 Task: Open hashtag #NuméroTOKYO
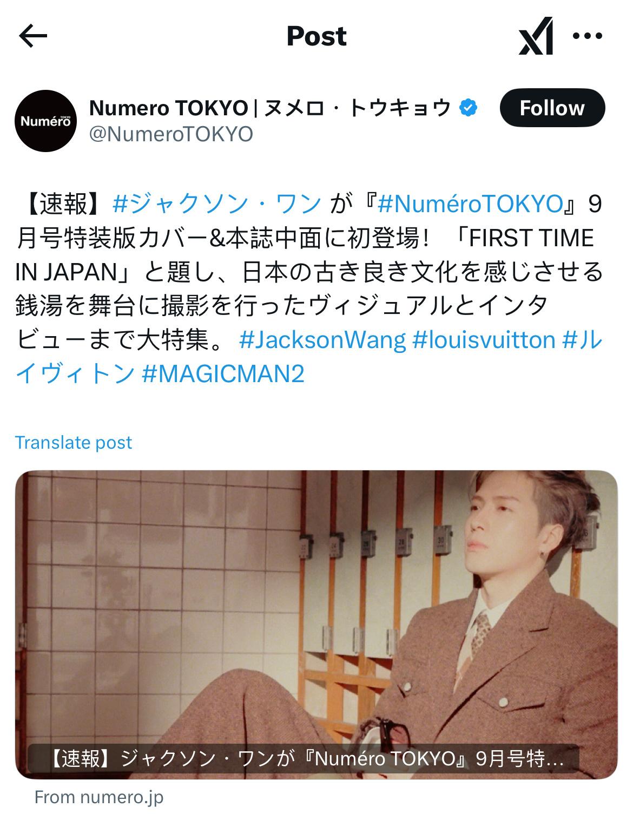point(470,205)
